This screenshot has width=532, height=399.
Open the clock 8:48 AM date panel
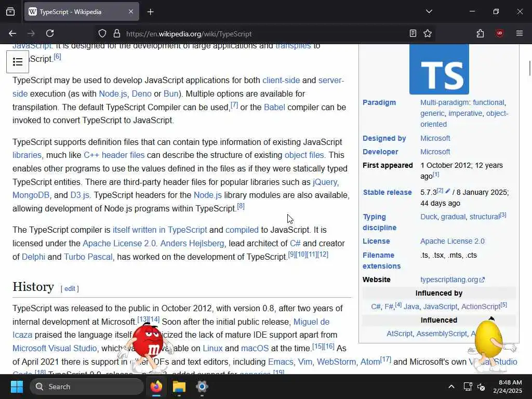(x=508, y=387)
